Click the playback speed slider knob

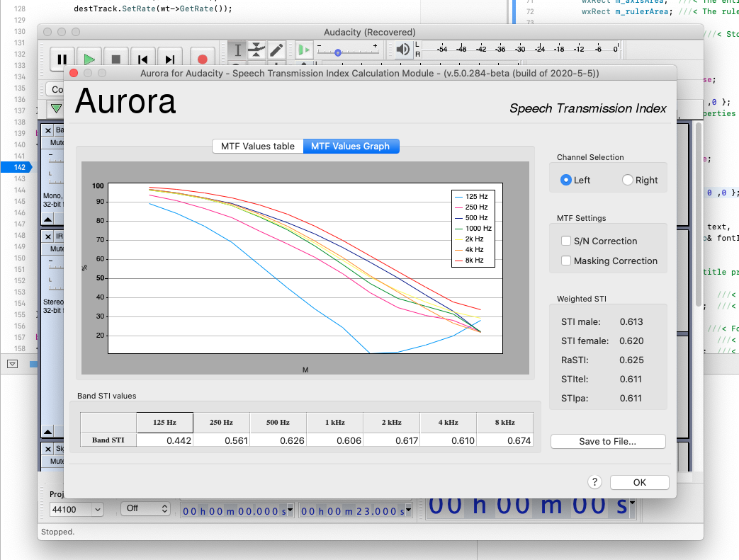pos(338,53)
